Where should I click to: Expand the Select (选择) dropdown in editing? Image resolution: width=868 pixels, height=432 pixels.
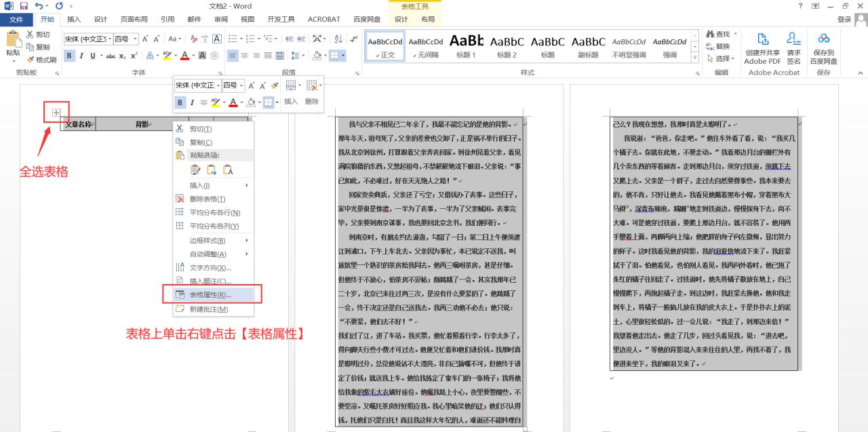(733, 58)
